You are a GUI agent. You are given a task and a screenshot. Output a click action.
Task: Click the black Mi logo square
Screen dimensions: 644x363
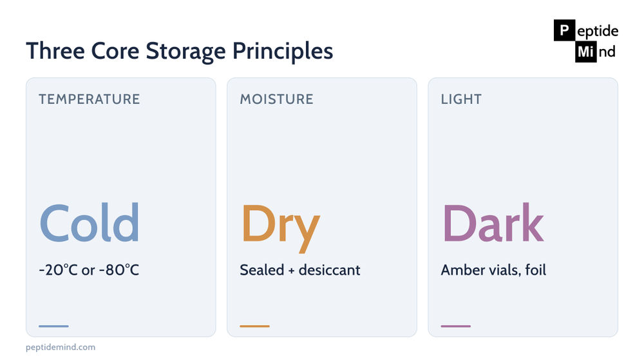click(585, 52)
